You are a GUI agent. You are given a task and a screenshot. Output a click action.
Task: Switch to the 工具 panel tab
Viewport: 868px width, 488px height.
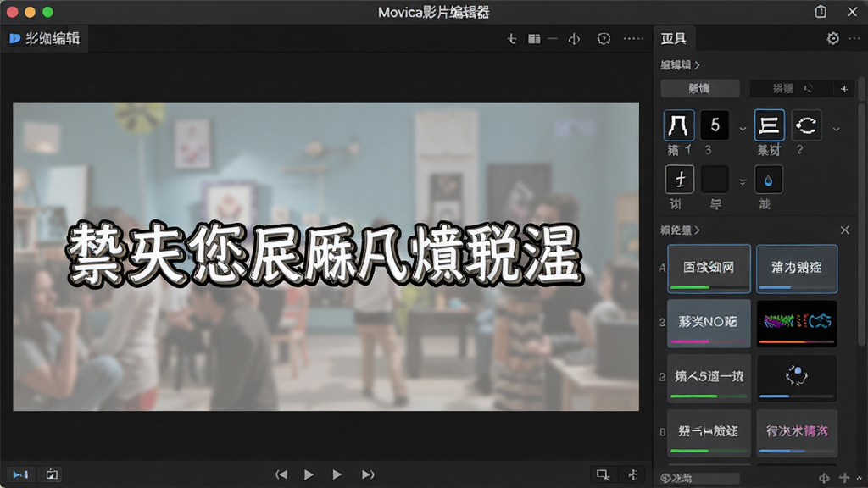point(674,38)
